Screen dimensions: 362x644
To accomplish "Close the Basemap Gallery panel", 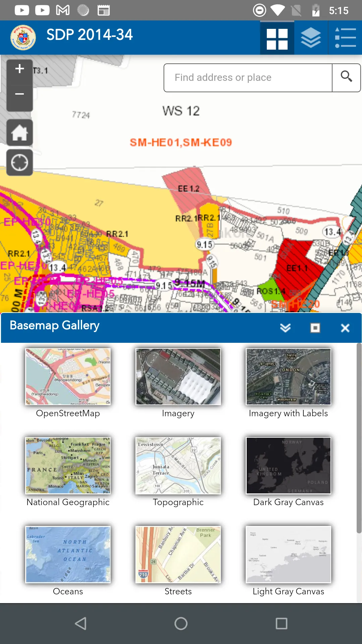I will [x=345, y=328].
